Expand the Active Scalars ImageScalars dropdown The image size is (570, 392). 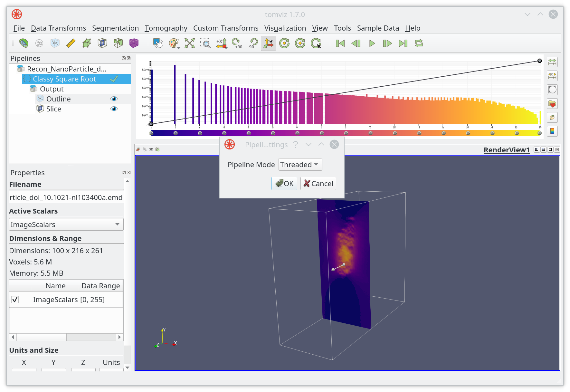tap(66, 225)
